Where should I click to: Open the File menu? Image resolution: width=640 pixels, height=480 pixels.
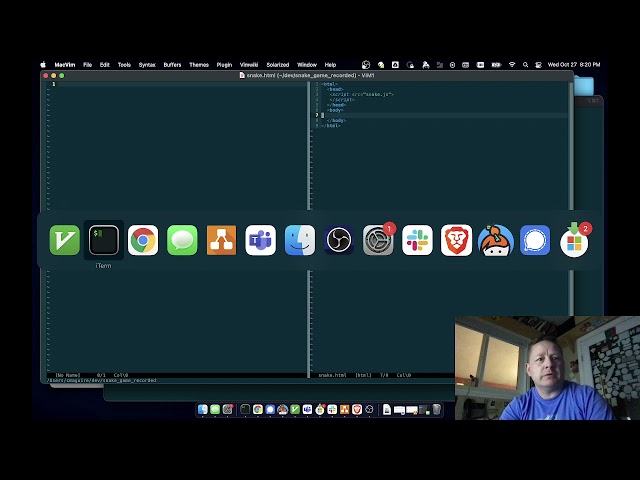(x=87, y=64)
